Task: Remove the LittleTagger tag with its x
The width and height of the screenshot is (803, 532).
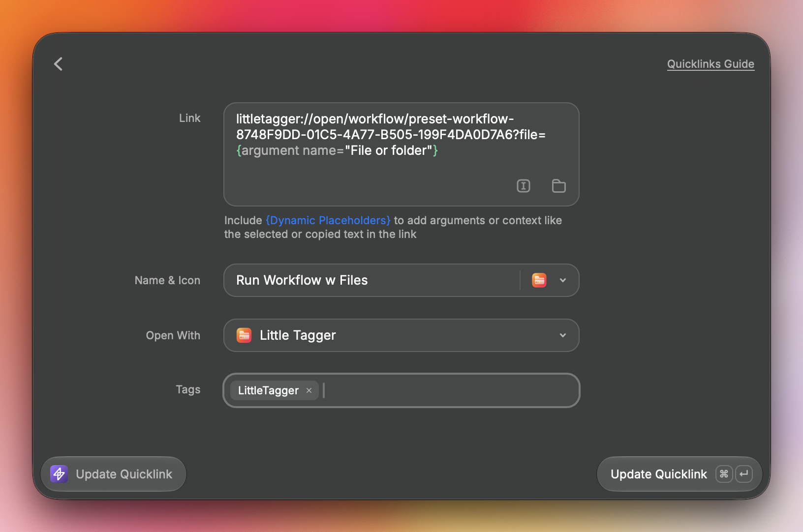Action: coord(309,390)
